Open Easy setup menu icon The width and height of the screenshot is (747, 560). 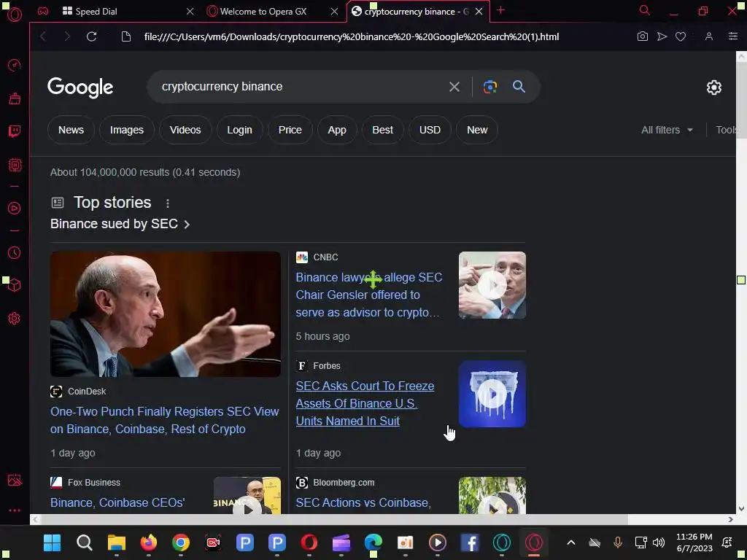pos(733,36)
